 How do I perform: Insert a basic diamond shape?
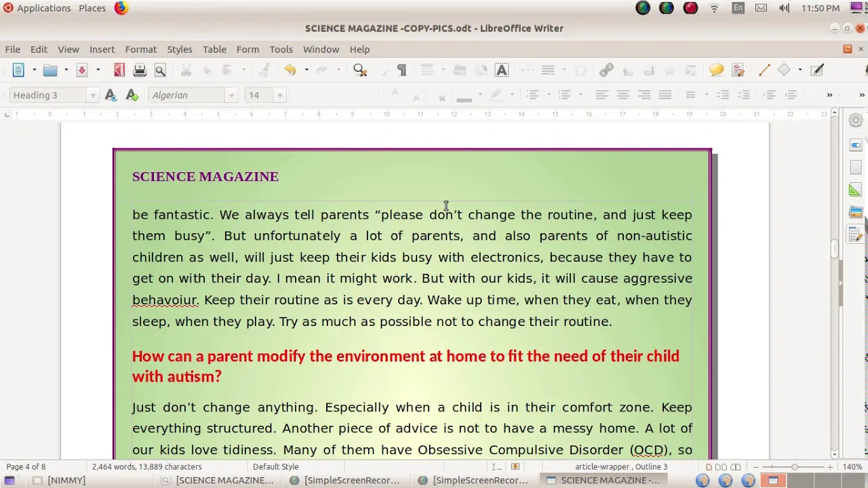click(x=784, y=70)
